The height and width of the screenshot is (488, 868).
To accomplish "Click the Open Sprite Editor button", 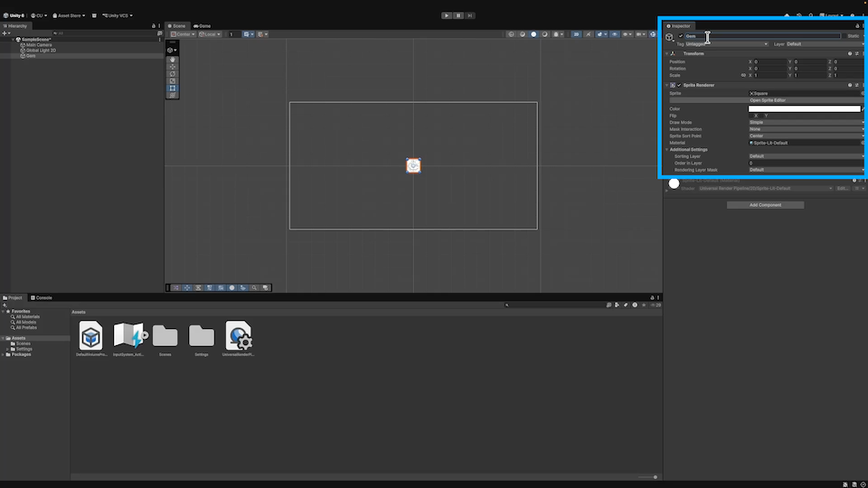I will click(x=768, y=100).
